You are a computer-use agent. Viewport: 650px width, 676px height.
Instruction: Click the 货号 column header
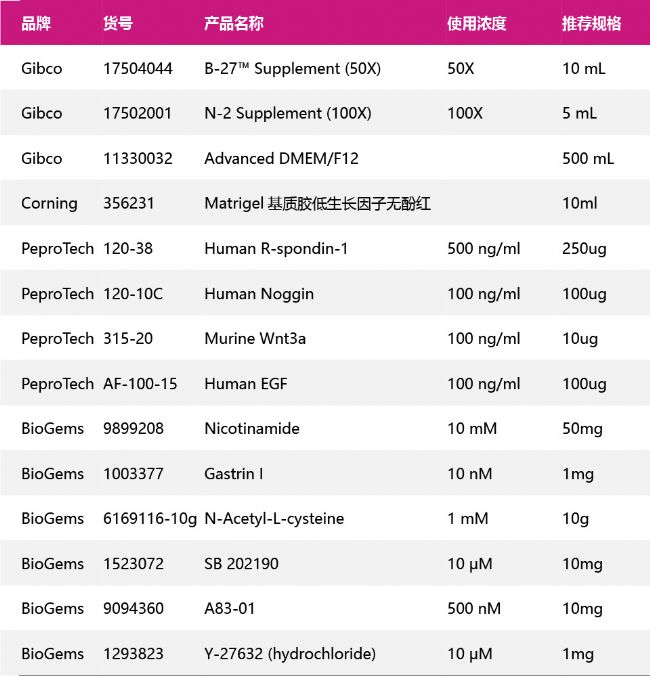(x=117, y=23)
